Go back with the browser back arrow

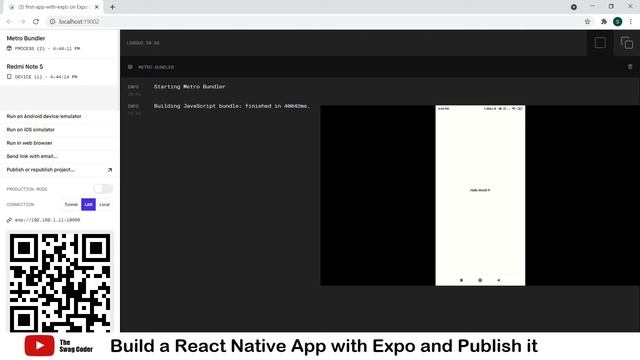click(9, 22)
